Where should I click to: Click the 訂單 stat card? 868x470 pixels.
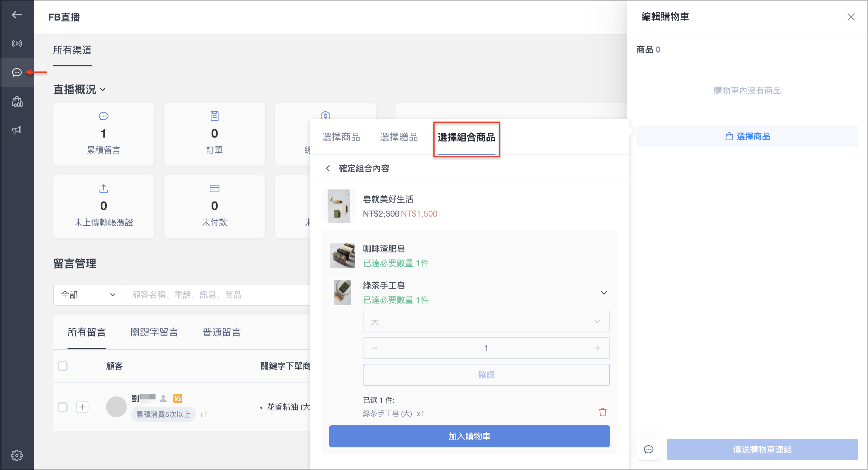click(x=214, y=134)
